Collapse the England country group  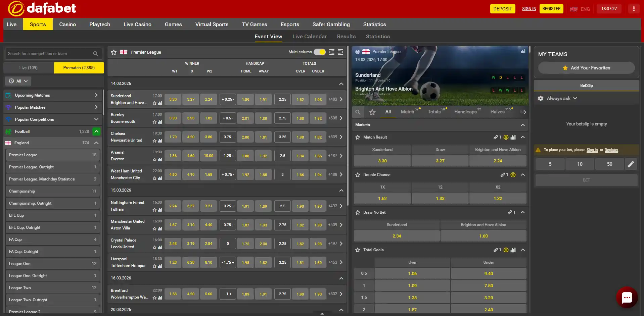96,143
